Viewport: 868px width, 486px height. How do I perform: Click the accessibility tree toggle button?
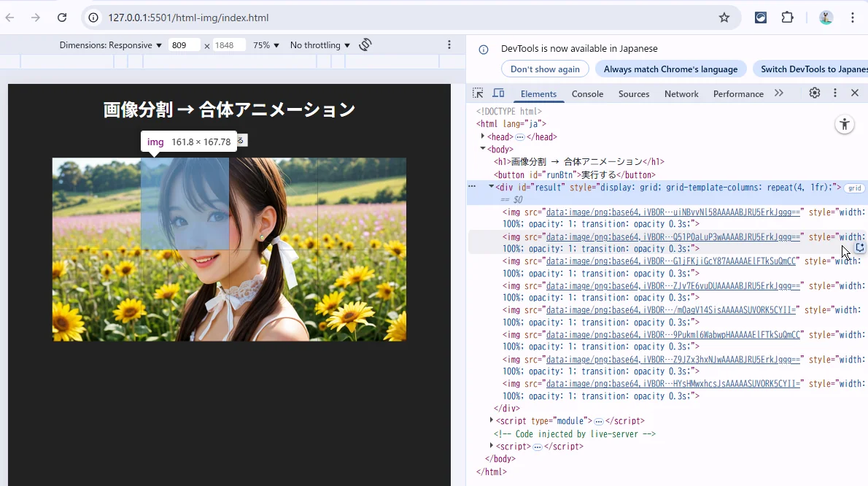click(x=845, y=124)
